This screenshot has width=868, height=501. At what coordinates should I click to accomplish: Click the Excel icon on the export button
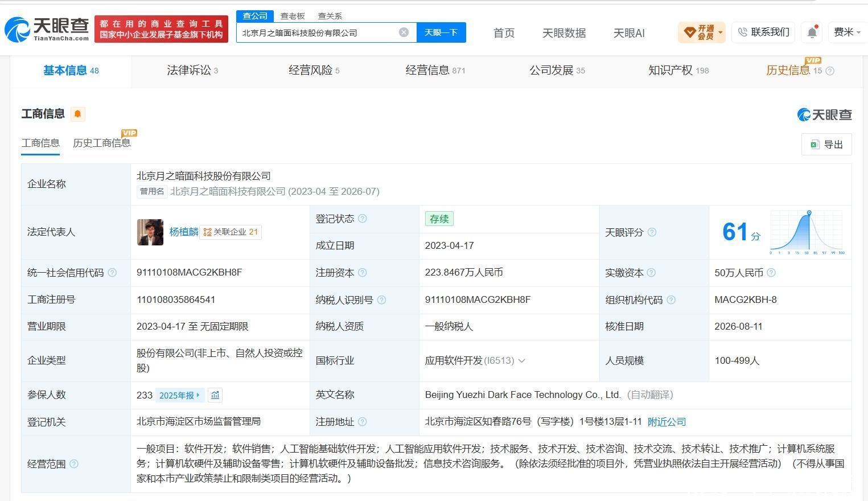[814, 145]
